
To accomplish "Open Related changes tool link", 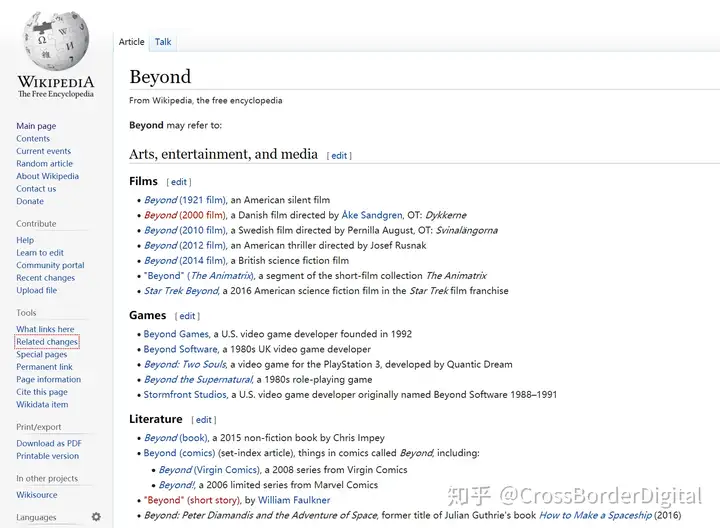I will click(47, 342).
